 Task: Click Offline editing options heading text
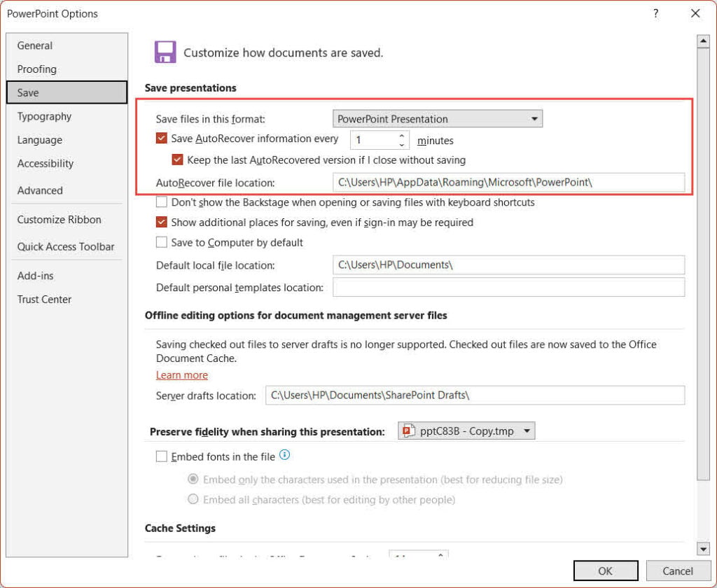pyautogui.click(x=296, y=316)
